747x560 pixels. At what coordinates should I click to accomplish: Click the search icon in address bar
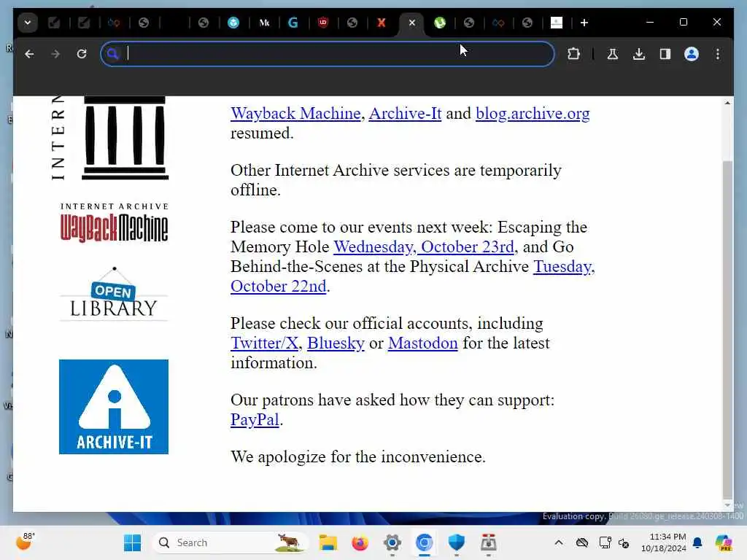coord(112,54)
